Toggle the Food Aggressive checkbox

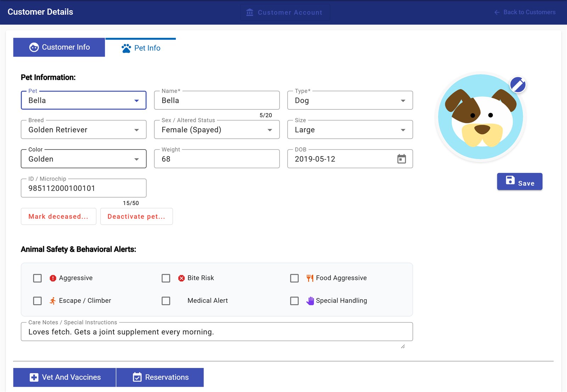(294, 278)
